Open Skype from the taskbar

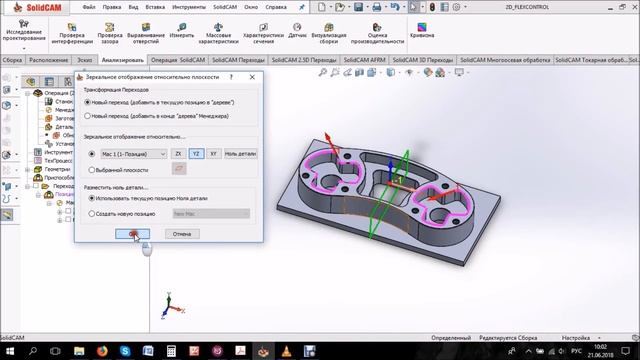coord(125,351)
